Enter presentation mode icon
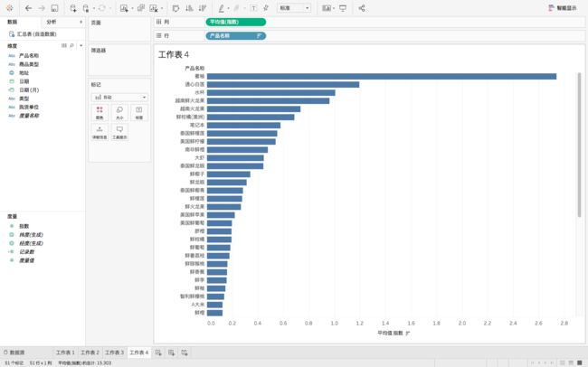Viewport: 588px width, 367px height. 343,8
